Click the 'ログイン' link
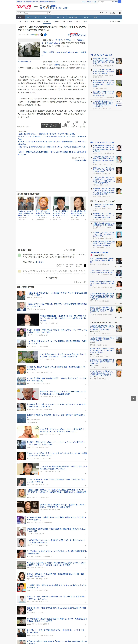Screen dimensions: 138x644 tap(42, 8)
